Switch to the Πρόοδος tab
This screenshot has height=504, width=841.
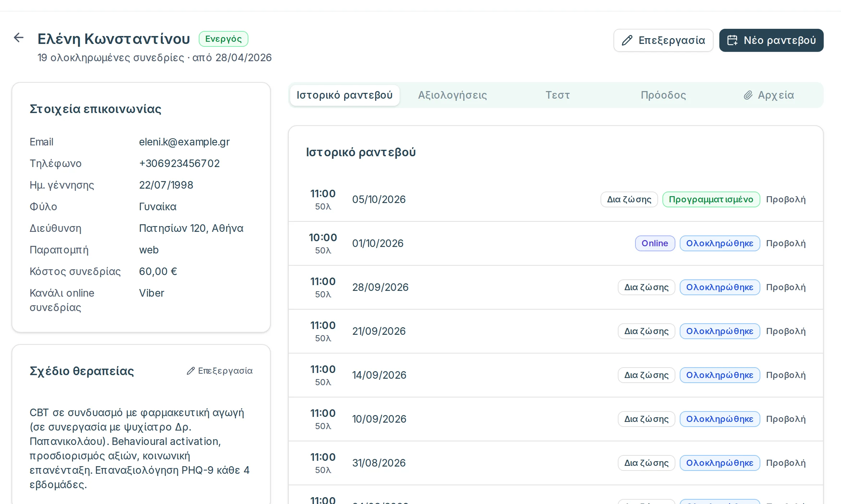(663, 95)
